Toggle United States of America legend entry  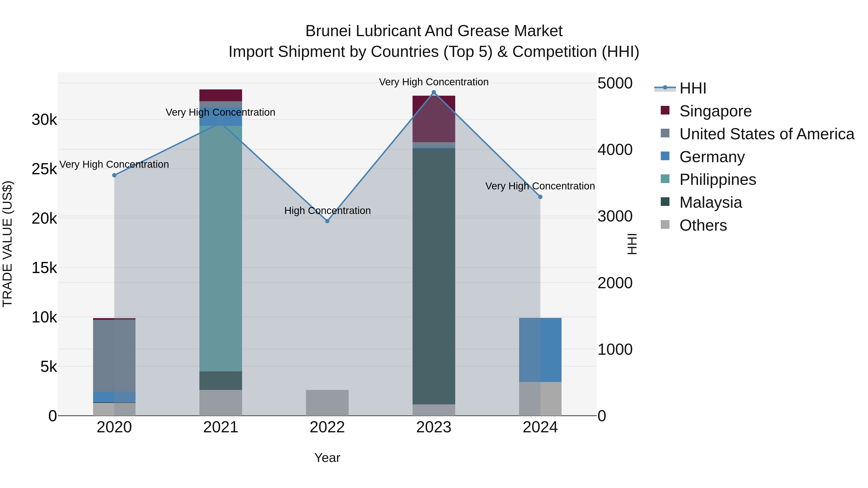(757, 134)
